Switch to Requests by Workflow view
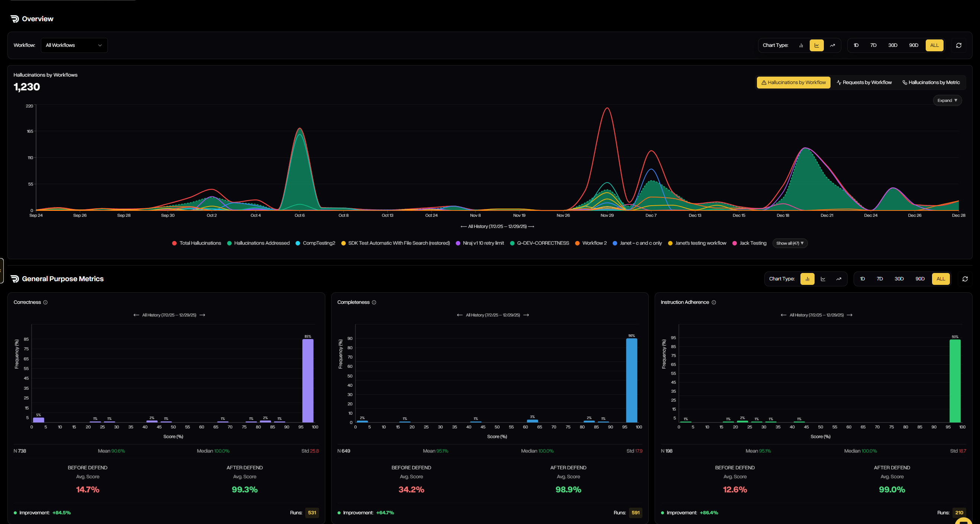This screenshot has height=524, width=980. click(864, 82)
